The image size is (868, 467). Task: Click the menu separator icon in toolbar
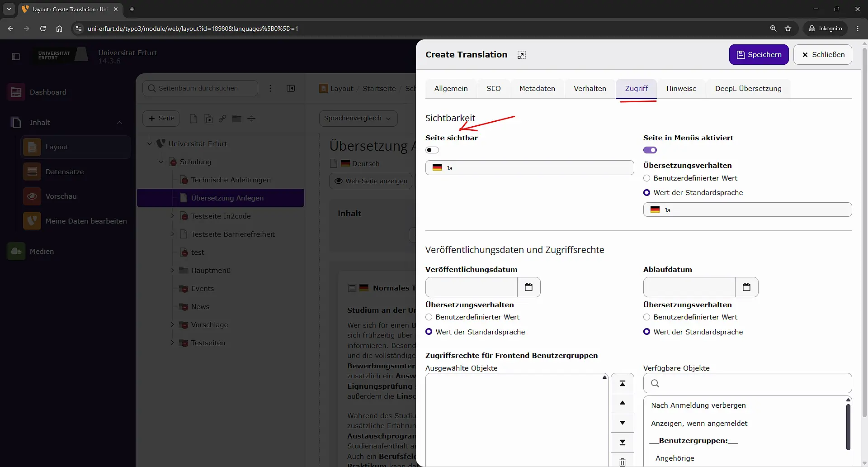(251, 119)
